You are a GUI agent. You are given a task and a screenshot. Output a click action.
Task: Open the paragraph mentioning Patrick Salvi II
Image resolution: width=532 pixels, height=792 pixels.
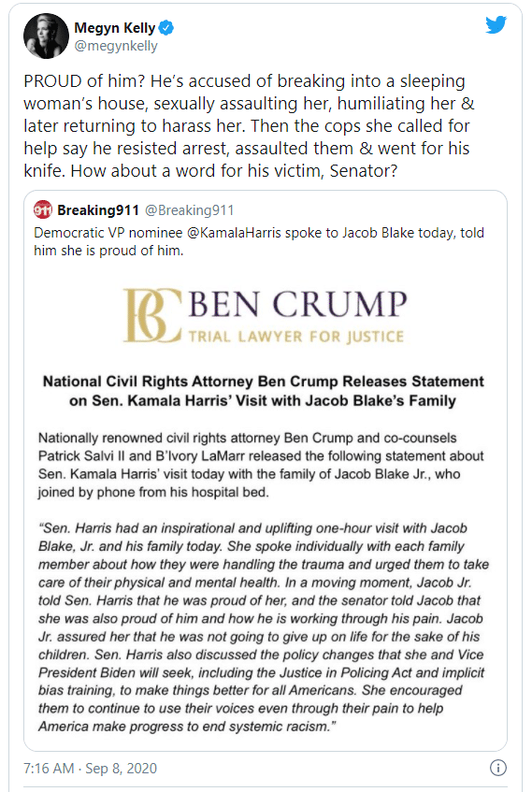(x=261, y=465)
